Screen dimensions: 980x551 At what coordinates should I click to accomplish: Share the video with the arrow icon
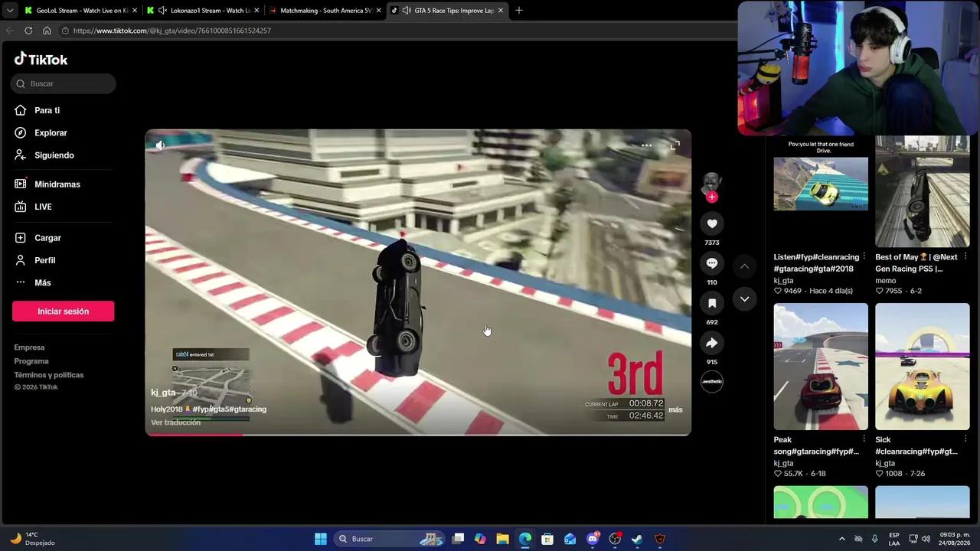(712, 344)
